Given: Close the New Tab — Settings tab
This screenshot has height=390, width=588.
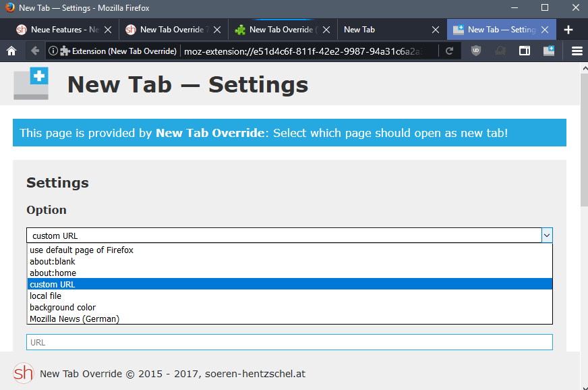Looking at the screenshot, I should point(545,30).
